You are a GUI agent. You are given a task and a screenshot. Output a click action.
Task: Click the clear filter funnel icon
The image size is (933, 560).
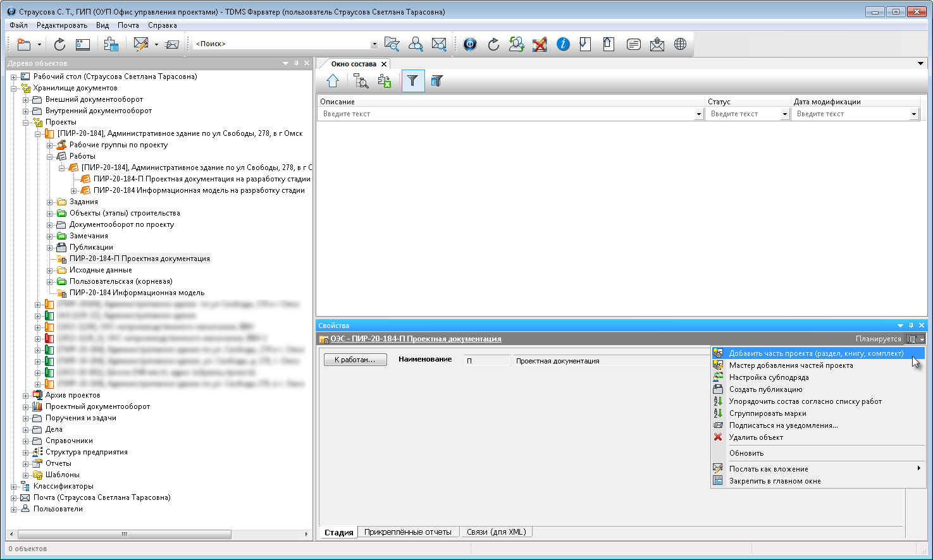coord(436,81)
